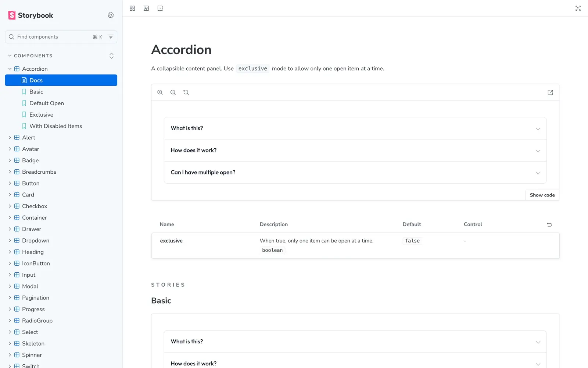Open the Accordion Docs page
The width and height of the screenshot is (588, 368).
pyautogui.click(x=61, y=80)
